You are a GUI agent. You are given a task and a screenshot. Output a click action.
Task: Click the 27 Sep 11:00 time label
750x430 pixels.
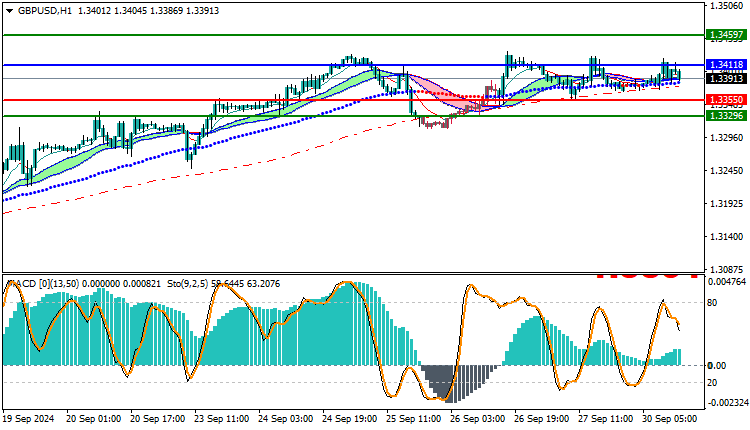point(606,419)
